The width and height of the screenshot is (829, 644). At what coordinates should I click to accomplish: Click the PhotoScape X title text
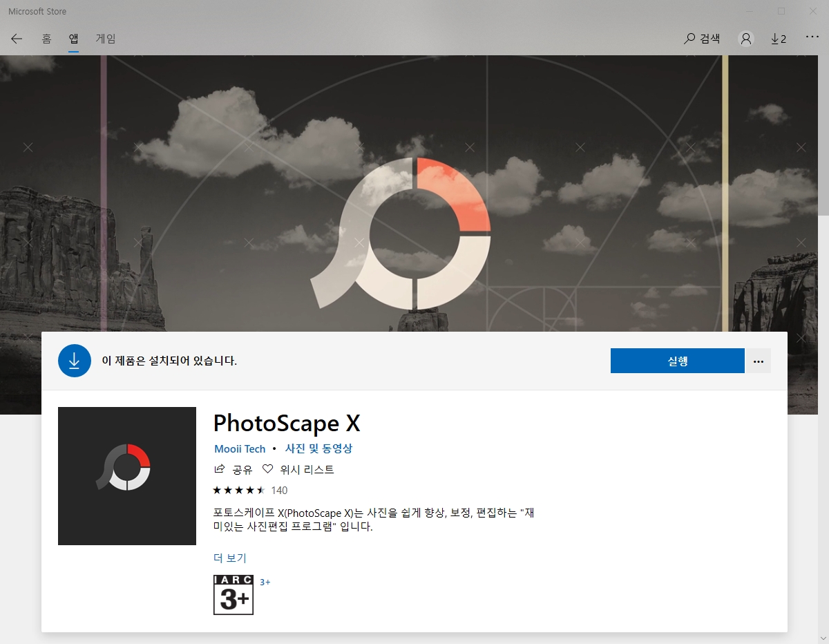(287, 423)
